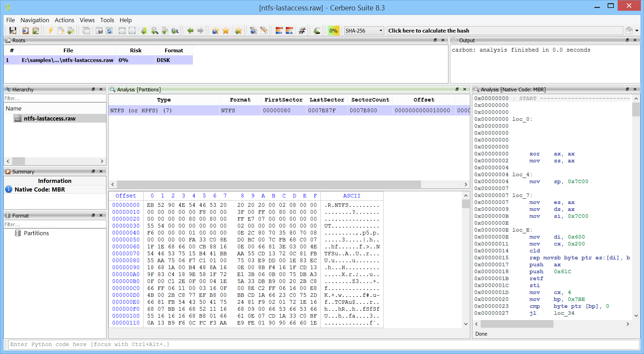This screenshot has width=644, height=354.
Task: Close the Hierarchy panel
Action: pos(101,89)
